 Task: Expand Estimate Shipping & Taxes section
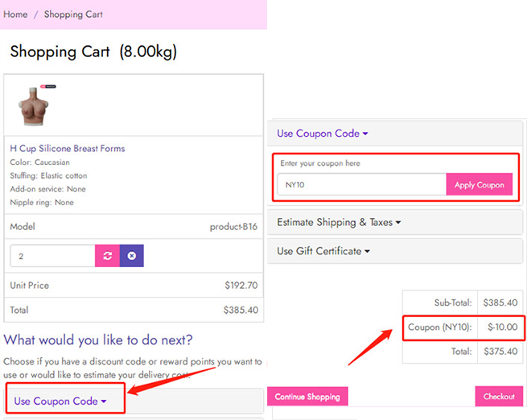tap(339, 222)
